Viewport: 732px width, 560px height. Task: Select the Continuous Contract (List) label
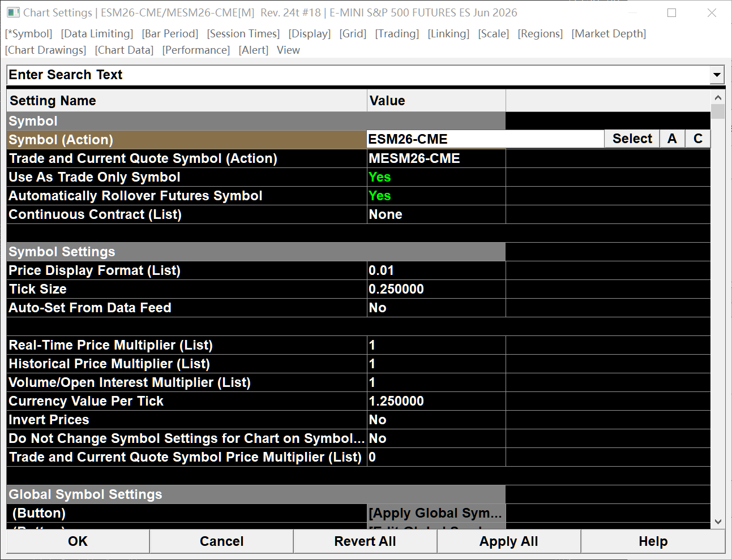click(x=95, y=214)
